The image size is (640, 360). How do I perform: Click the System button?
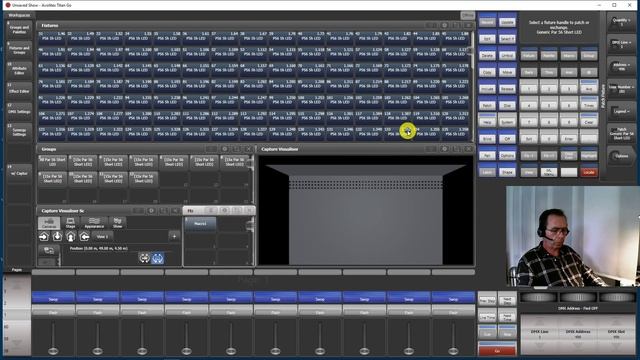(507, 122)
